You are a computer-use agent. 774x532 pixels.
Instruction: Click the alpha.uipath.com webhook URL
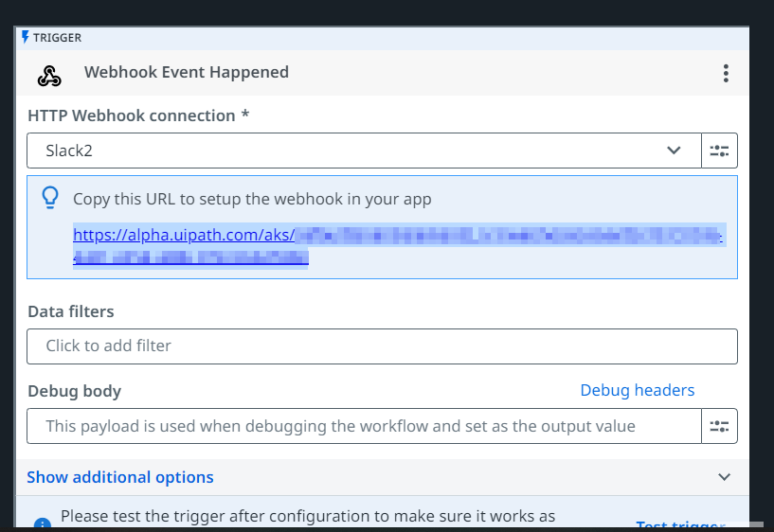(398, 245)
